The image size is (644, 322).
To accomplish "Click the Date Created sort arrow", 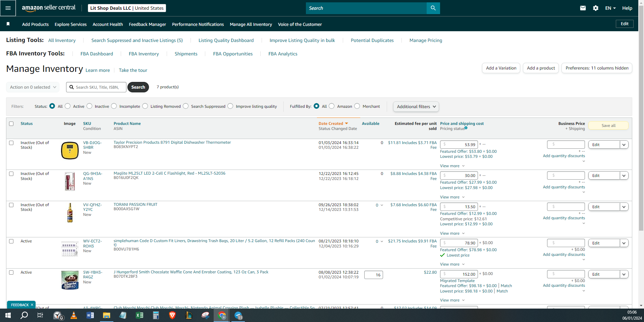I will click(346, 124).
